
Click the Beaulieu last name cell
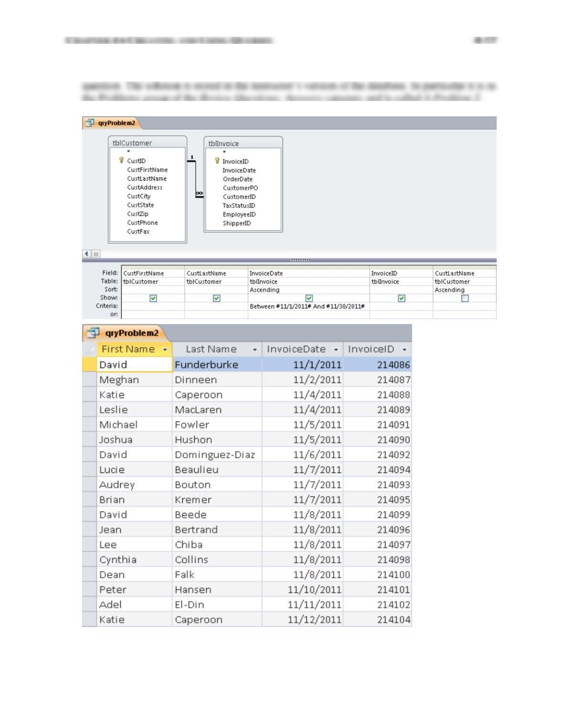click(217, 470)
